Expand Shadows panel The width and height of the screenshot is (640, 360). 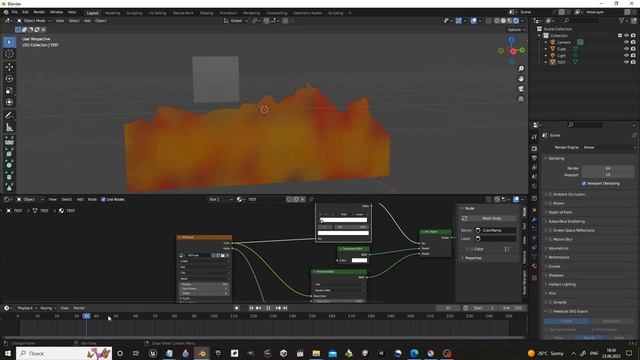coord(555,276)
